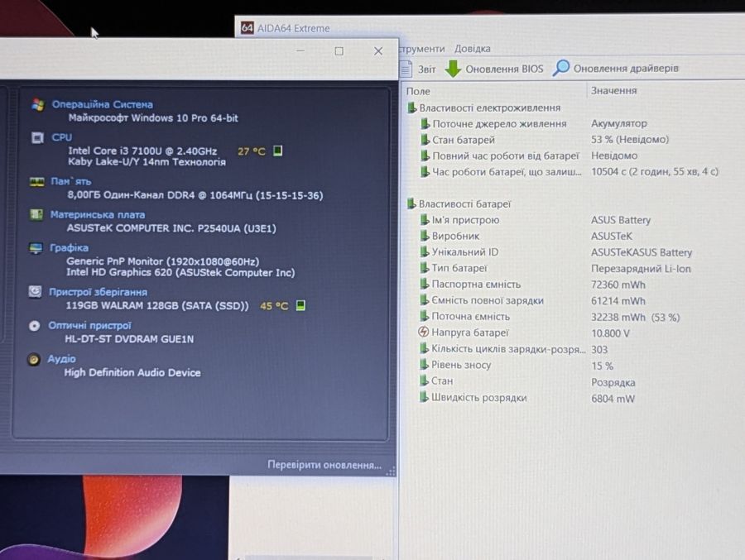Click the RAM module icon beside Пам'ять

[x=37, y=182]
